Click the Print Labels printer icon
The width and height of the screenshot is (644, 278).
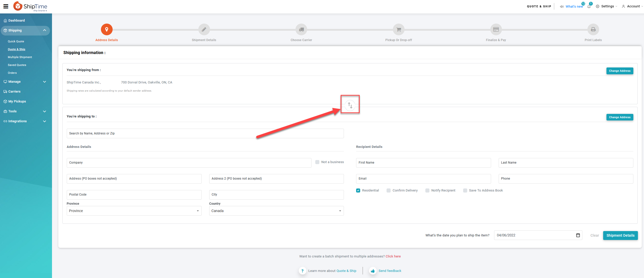coord(593,30)
